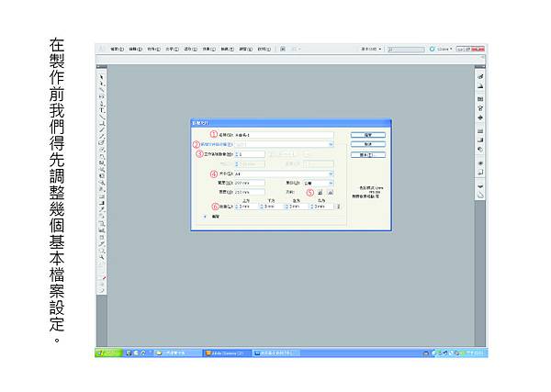The image size is (551, 392).
Task: Open the Appearance panel icon
Action: tap(480, 163)
